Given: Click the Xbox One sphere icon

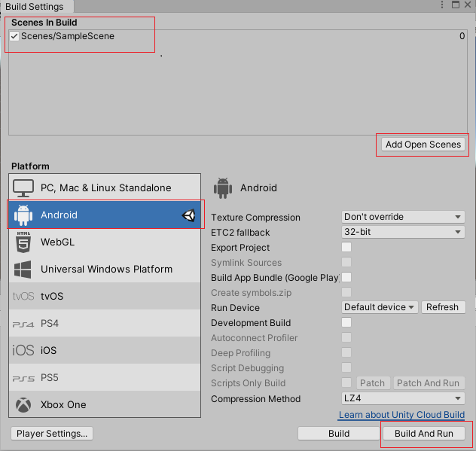Looking at the screenshot, I should pos(23,405).
